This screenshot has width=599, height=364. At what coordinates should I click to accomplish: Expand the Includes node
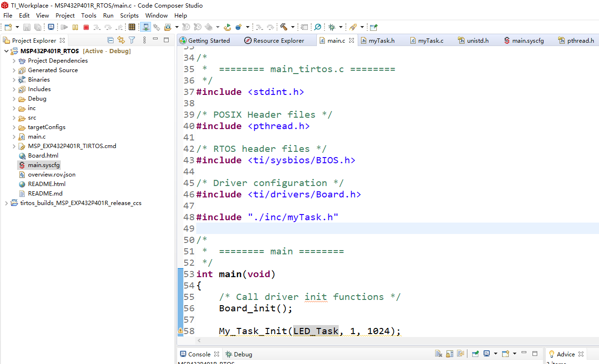click(x=14, y=89)
